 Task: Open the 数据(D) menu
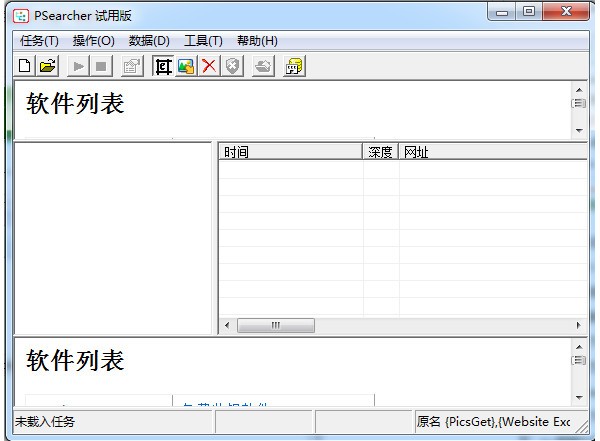149,41
